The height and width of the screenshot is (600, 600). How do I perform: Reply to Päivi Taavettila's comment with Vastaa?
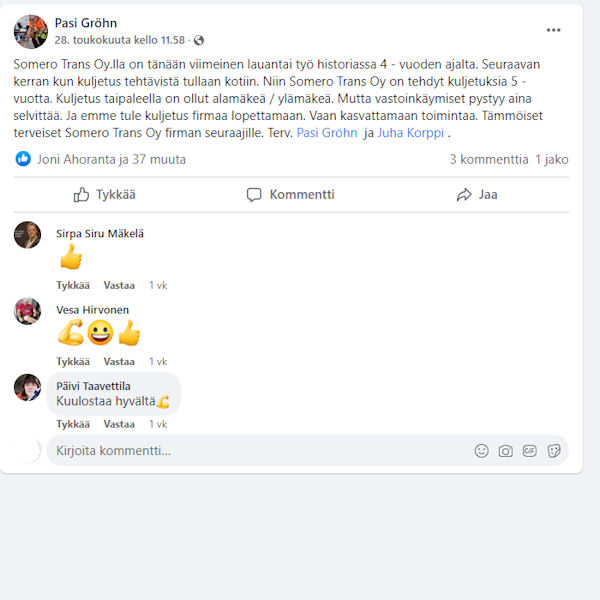click(119, 424)
